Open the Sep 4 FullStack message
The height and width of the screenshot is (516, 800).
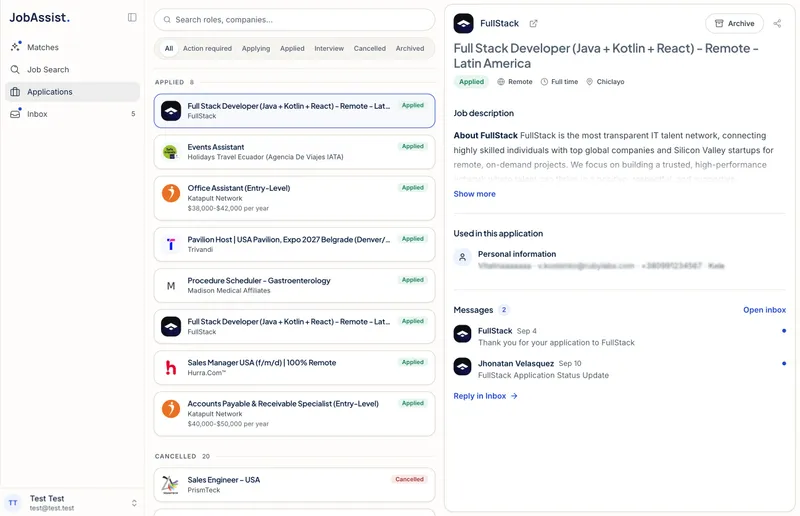(619, 337)
